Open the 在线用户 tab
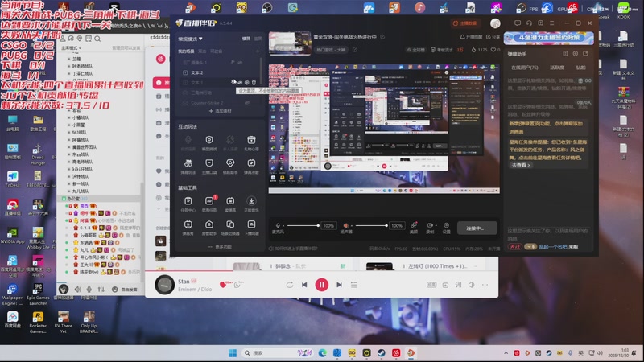Viewport: 644px width, 362px height. (525, 68)
